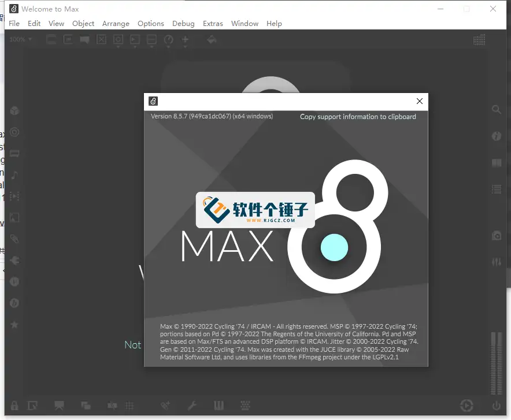511x420 pixels.
Task: Click the circled play icon at bottom right
Action: (466, 406)
